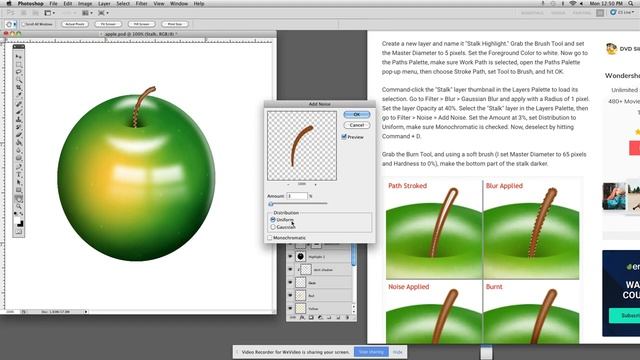640x360 pixels.
Task: Select the Brush tool
Action: click(x=18, y=111)
